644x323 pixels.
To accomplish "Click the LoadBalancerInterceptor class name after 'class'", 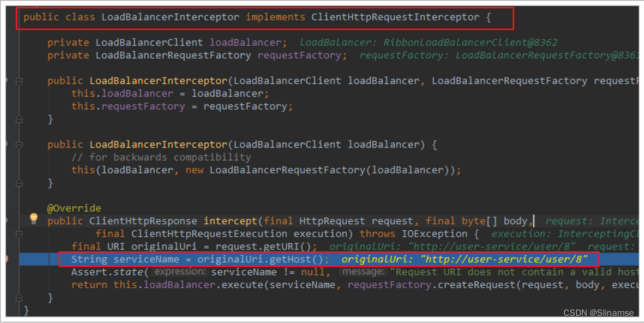I will (x=170, y=17).
